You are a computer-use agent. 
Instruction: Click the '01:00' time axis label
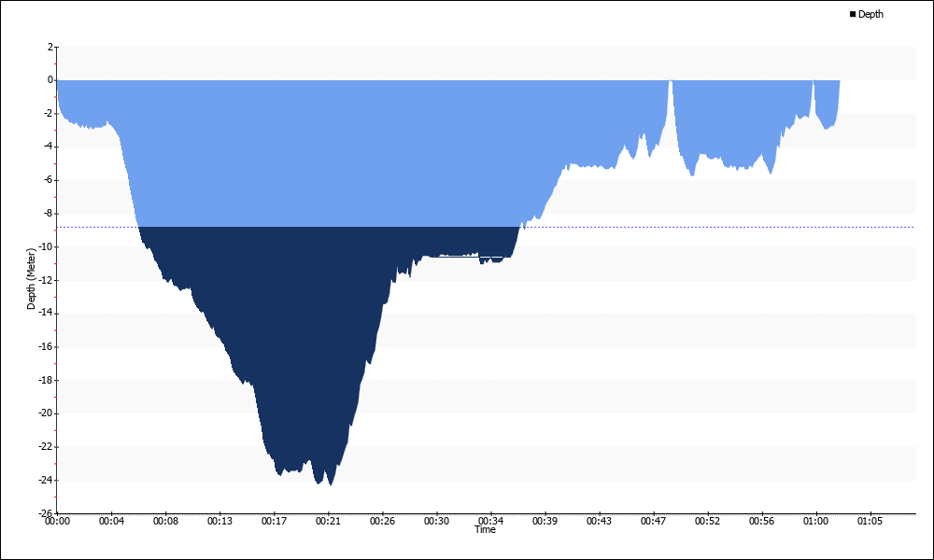815,522
